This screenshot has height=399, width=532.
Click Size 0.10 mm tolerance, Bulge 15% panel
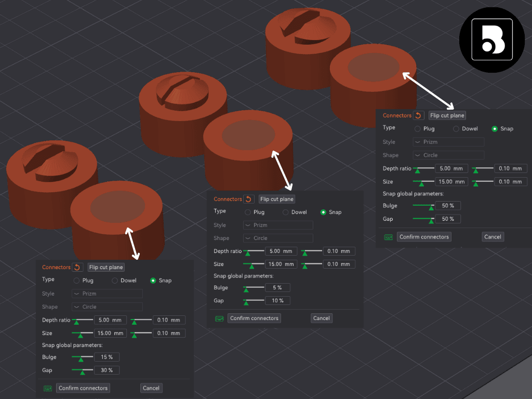169,333
